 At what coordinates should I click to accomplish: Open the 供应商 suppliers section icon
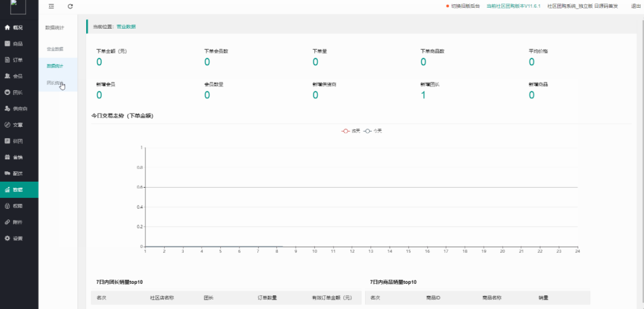click(7, 108)
